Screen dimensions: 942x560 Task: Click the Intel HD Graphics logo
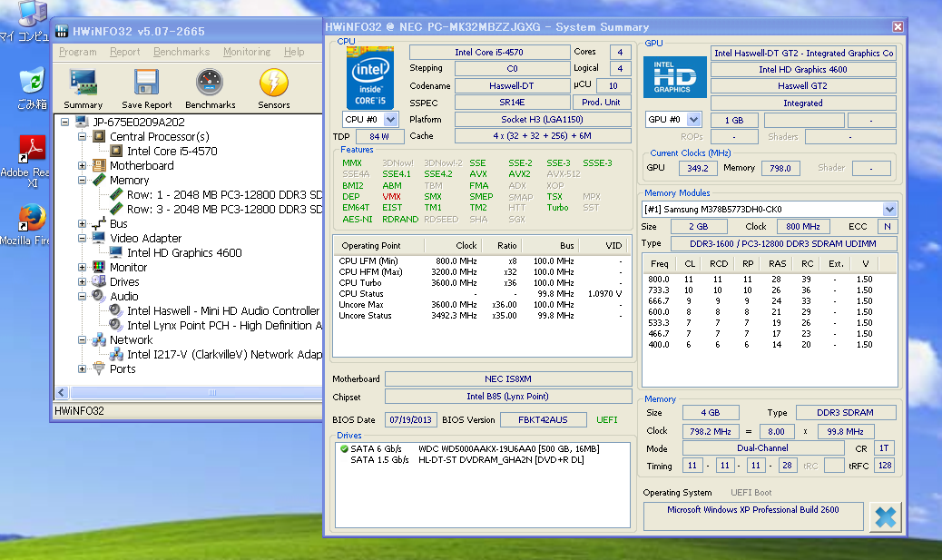673,76
